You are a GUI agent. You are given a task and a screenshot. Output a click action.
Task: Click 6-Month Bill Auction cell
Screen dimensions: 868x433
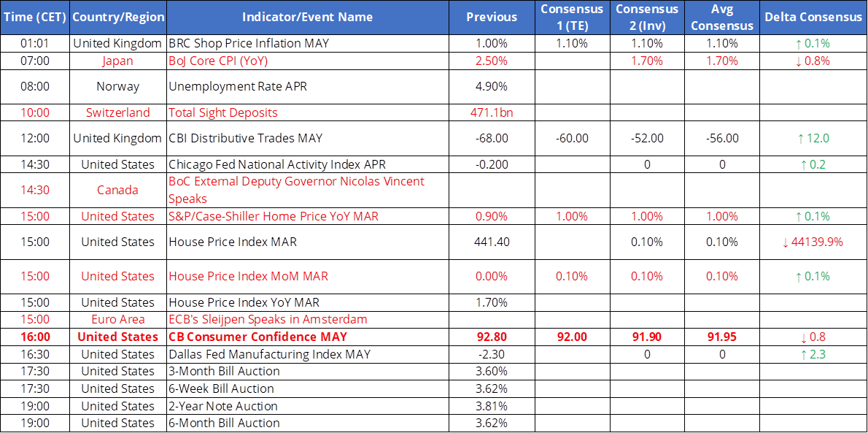[x=308, y=423]
